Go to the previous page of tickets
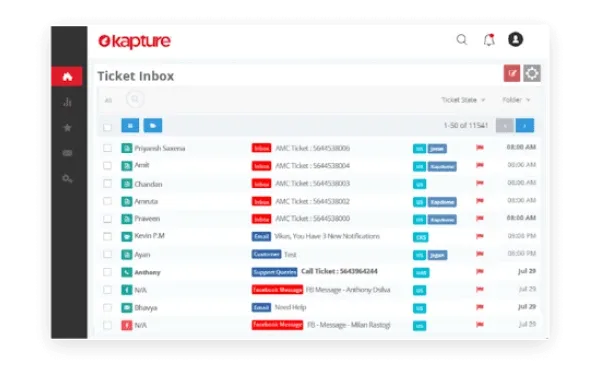This screenshot has height=375, width=600. (x=505, y=126)
